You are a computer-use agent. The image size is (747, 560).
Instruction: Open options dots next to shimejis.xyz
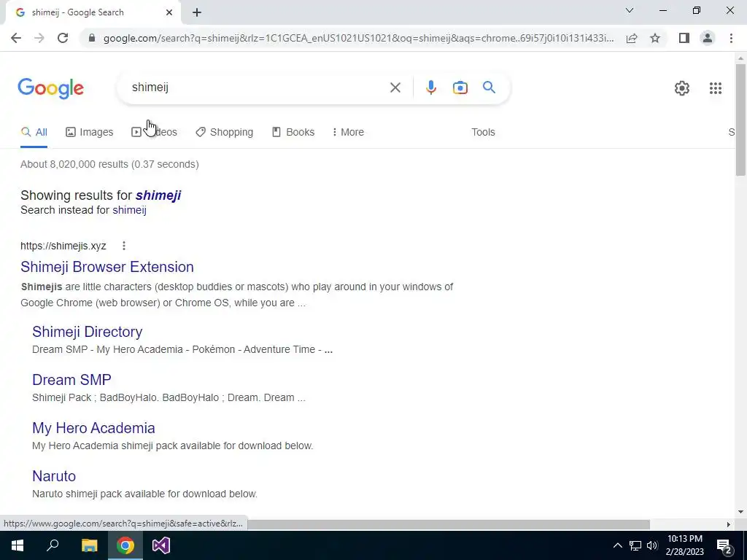tap(124, 246)
